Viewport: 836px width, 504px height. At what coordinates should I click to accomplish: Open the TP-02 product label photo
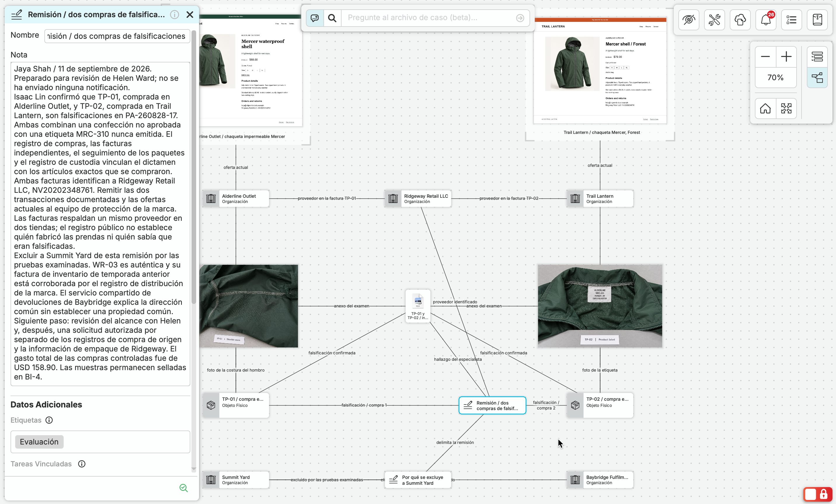[x=600, y=306]
